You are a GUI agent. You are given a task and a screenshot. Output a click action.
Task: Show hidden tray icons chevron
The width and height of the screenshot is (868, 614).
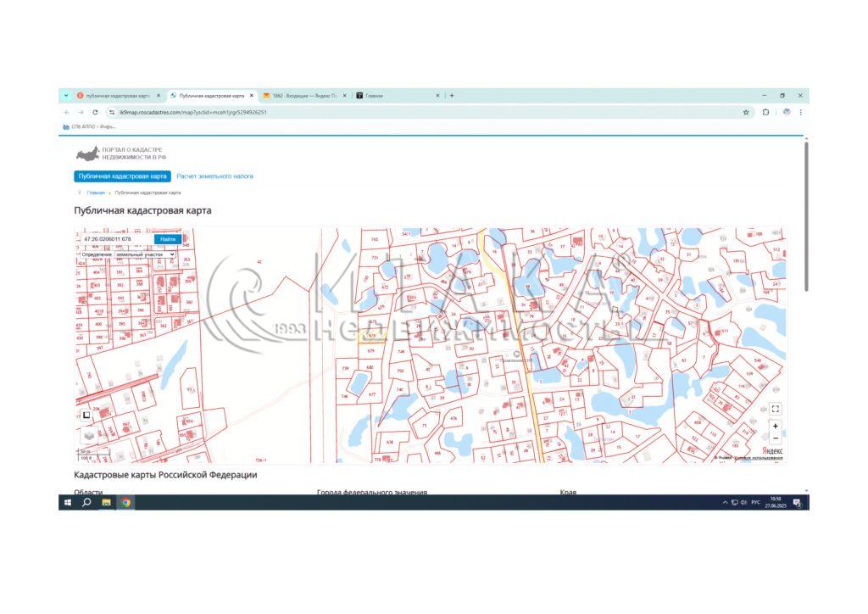[726, 503]
